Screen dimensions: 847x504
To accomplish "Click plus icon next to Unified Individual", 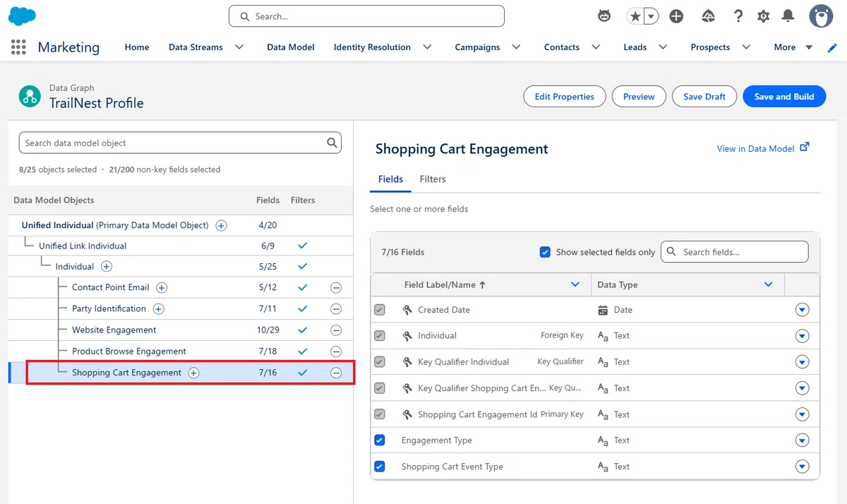I will (x=221, y=226).
